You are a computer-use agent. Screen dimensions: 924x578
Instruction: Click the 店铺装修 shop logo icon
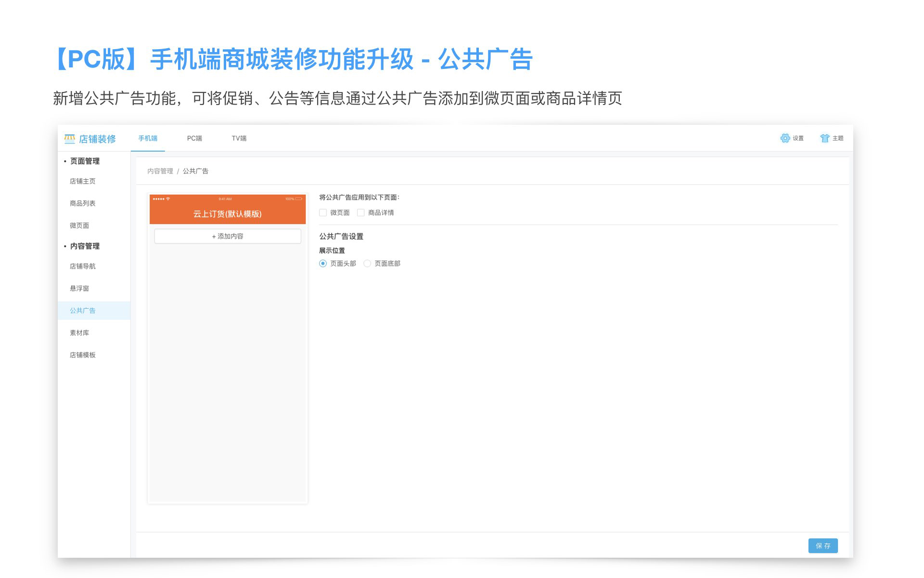coord(70,139)
